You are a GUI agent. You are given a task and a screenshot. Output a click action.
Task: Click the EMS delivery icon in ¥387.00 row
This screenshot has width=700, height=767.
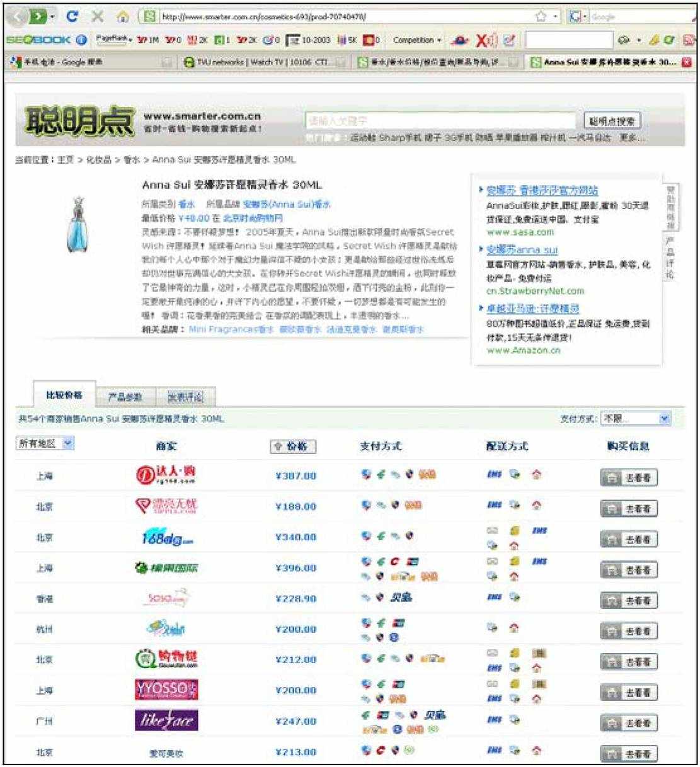495,475
